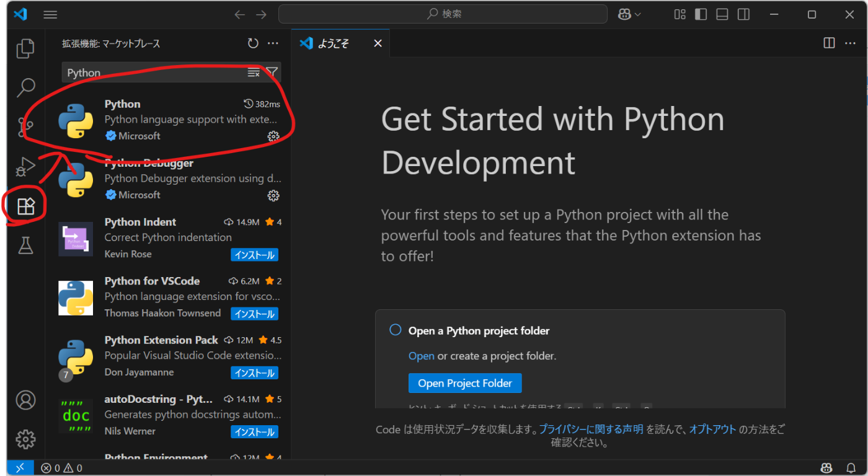Select the Python for VSCode extension thumbnail
This screenshot has width=868, height=476.
coord(76,298)
